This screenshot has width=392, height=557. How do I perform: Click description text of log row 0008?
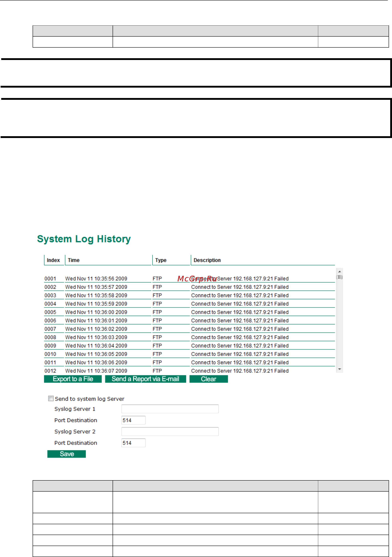point(240,337)
